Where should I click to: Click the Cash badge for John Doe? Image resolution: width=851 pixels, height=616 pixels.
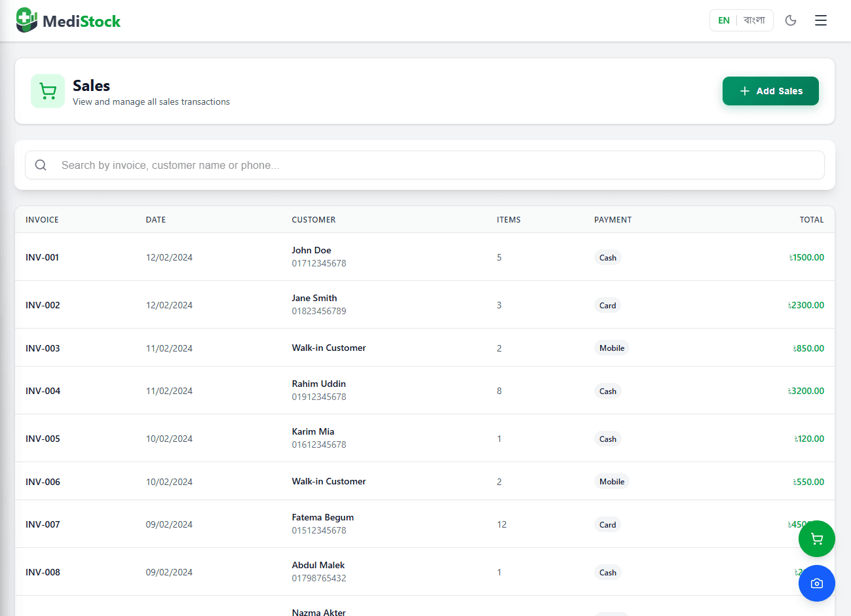click(x=607, y=257)
